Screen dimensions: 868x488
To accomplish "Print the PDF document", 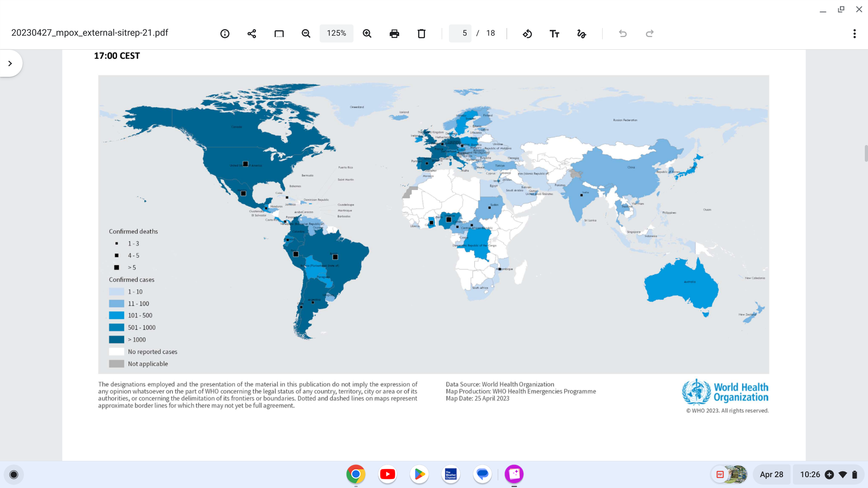I will click(x=394, y=33).
